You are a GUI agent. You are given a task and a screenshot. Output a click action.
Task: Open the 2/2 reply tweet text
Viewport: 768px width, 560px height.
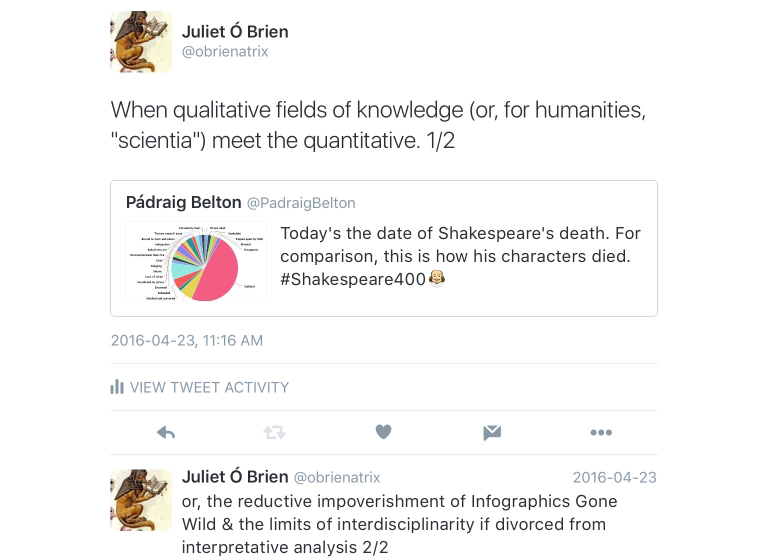400,524
